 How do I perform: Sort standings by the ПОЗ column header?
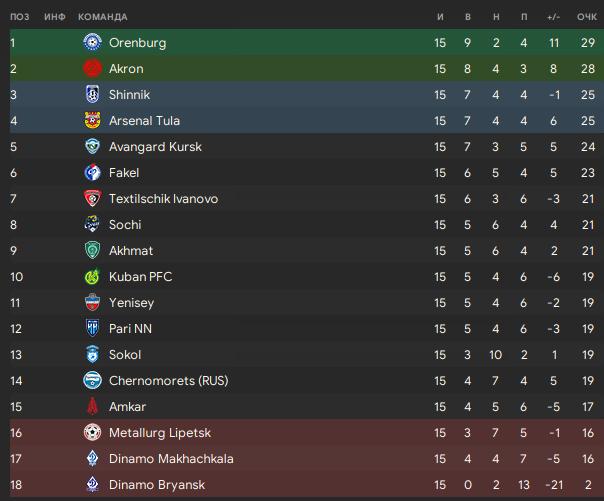coord(20,17)
